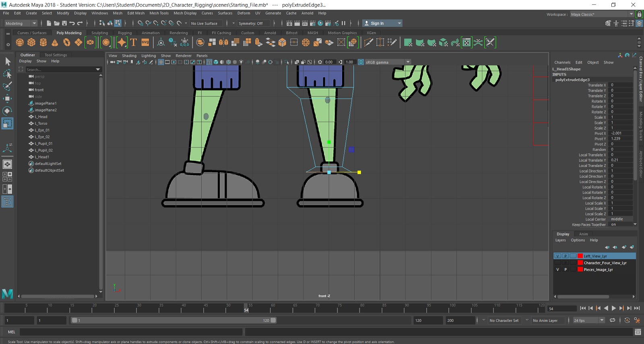Select the Move tool in the toolbox

[7, 99]
